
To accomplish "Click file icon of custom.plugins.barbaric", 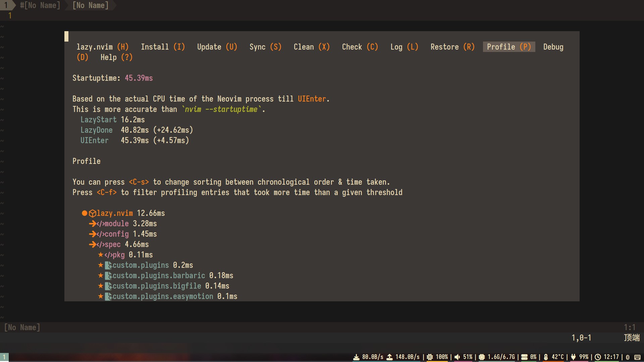I will coord(108,276).
